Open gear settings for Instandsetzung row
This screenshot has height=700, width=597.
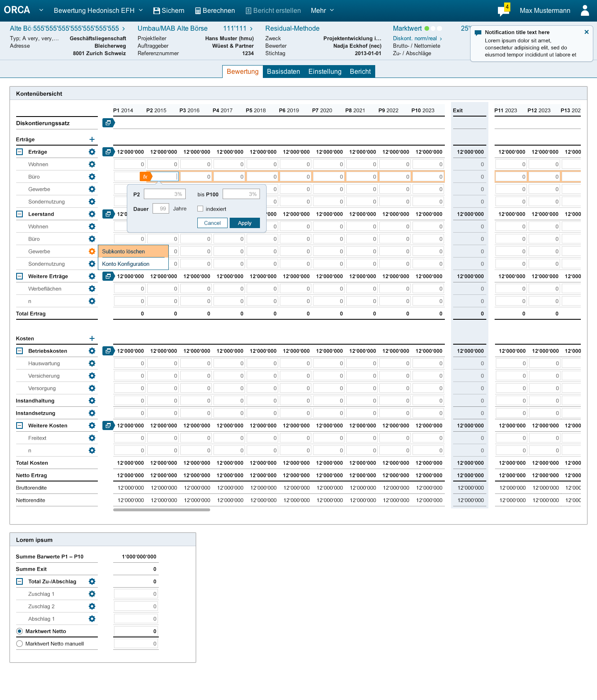tap(92, 413)
